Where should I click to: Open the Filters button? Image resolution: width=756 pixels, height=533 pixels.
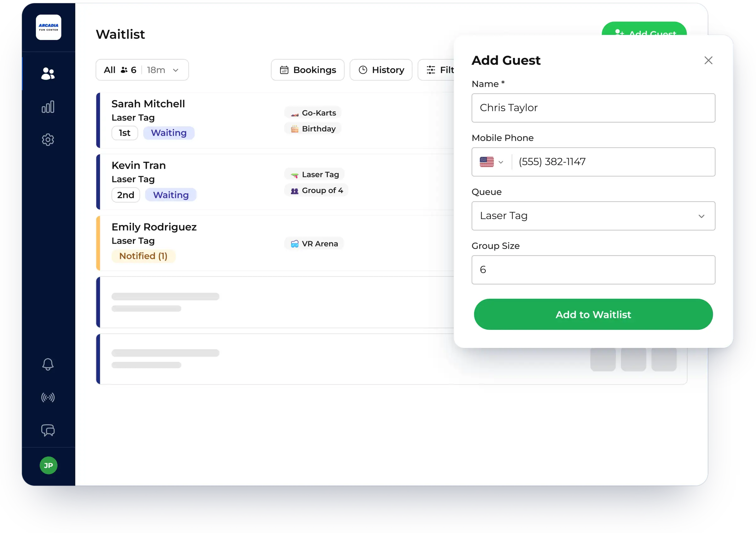click(x=436, y=70)
